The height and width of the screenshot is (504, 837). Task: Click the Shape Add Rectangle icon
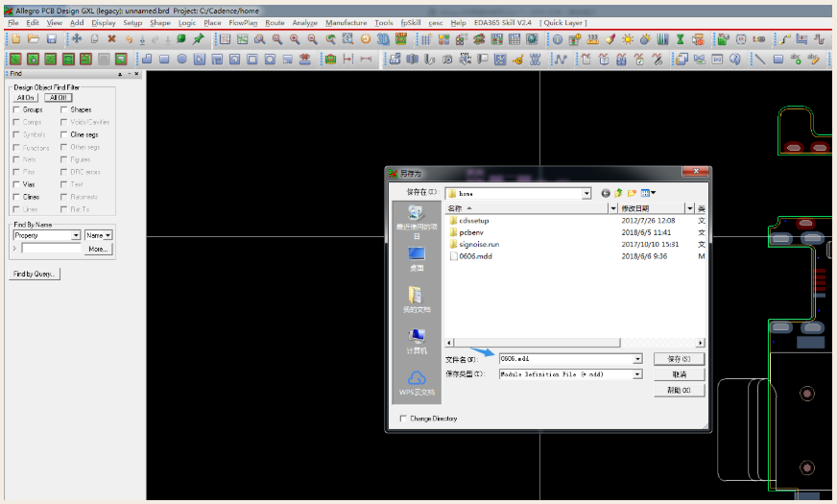[164, 59]
